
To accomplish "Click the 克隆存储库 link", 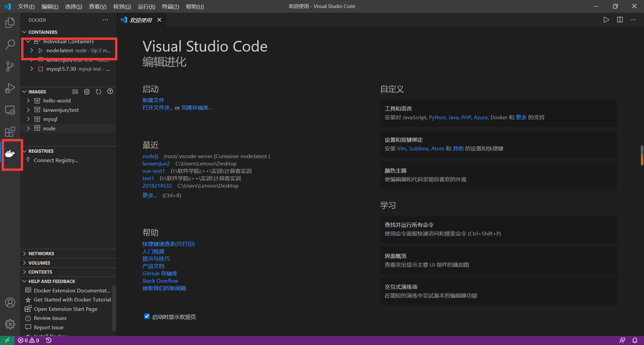I will tap(197, 108).
